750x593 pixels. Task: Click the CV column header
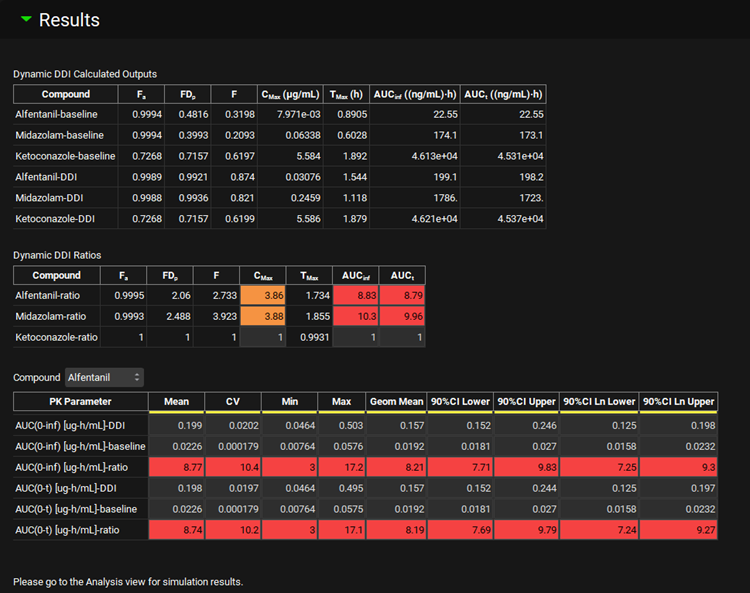coord(233,402)
